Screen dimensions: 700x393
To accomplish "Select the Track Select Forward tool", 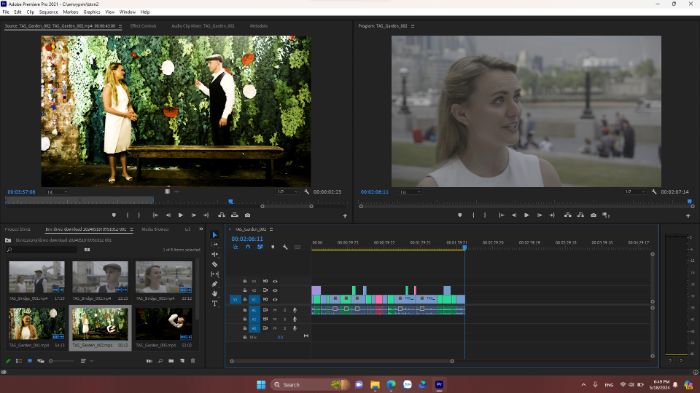I will point(215,245).
